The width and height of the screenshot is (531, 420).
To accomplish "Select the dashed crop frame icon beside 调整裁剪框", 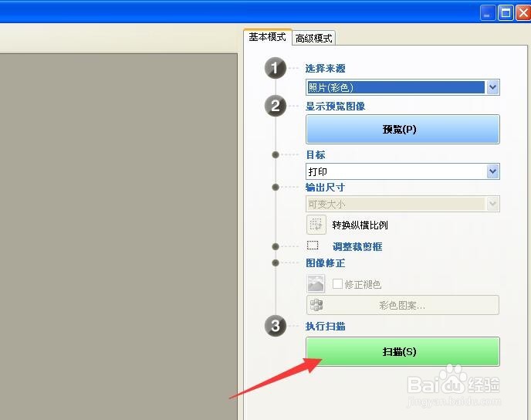I will (x=313, y=246).
